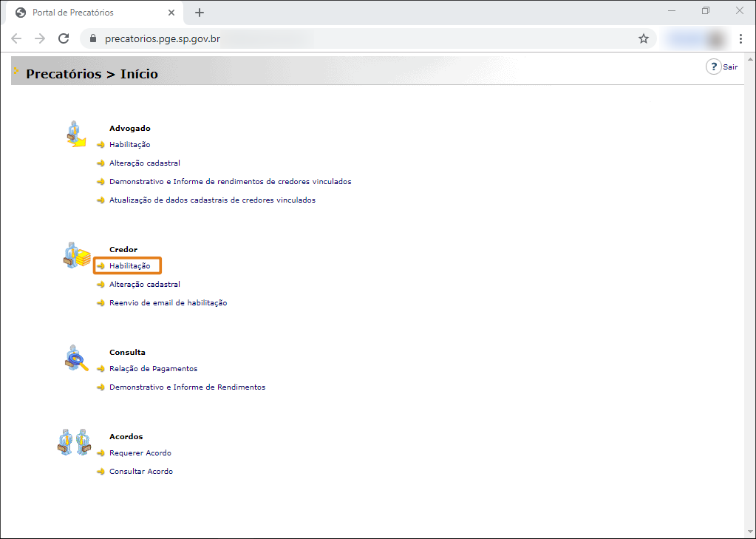The image size is (756, 539).
Task: Open Habilitação under Advogado
Action: point(130,145)
